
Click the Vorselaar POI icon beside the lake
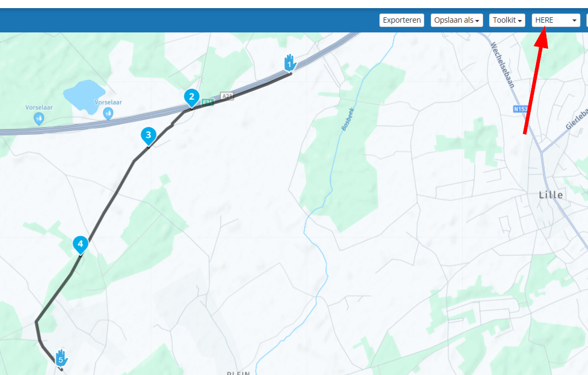[x=108, y=113]
